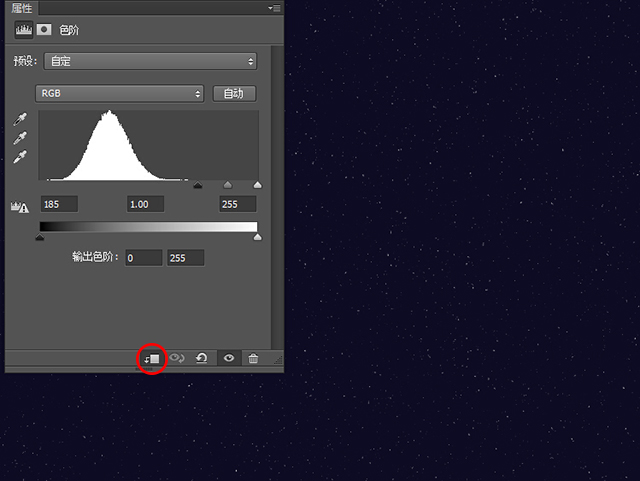Click the histogram warning recalculate icon
The height and width of the screenshot is (481, 640).
tap(20, 205)
